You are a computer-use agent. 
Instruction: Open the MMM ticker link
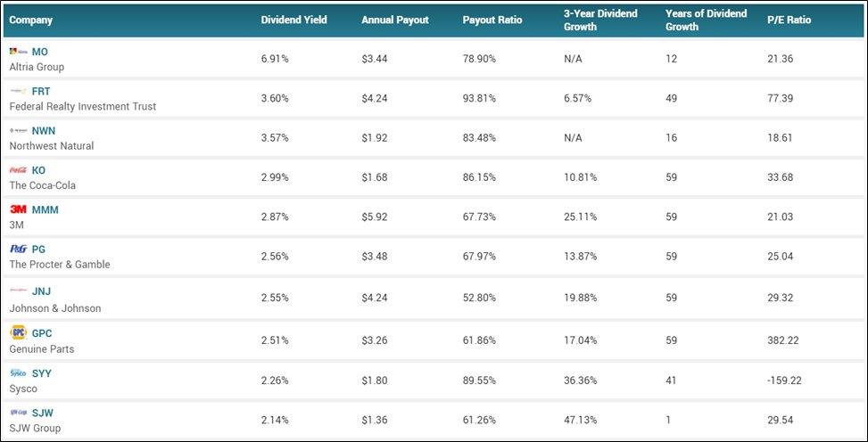pyautogui.click(x=45, y=210)
